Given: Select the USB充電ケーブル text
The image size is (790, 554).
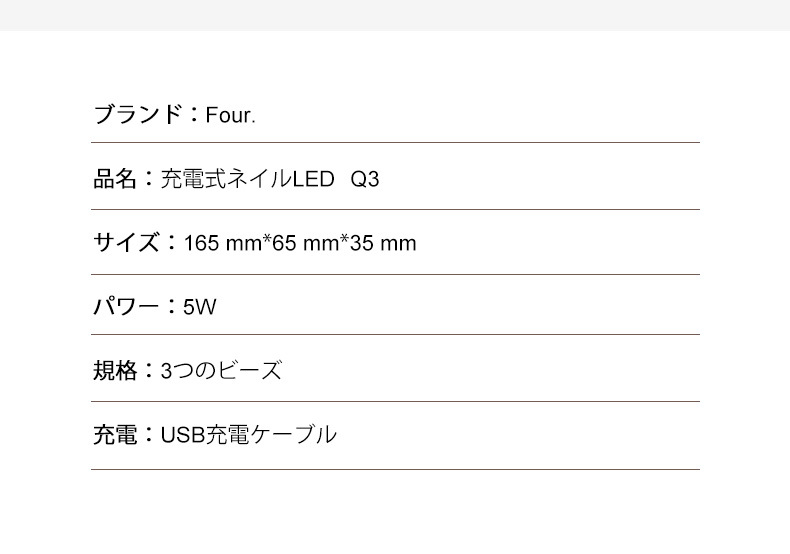Looking at the screenshot, I should coord(248,435).
